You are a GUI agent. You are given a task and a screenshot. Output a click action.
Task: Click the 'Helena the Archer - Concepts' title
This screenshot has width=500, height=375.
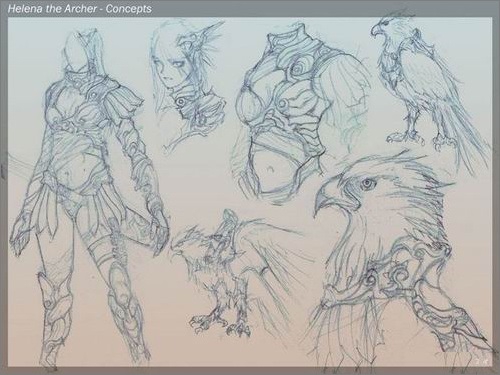pos(80,9)
